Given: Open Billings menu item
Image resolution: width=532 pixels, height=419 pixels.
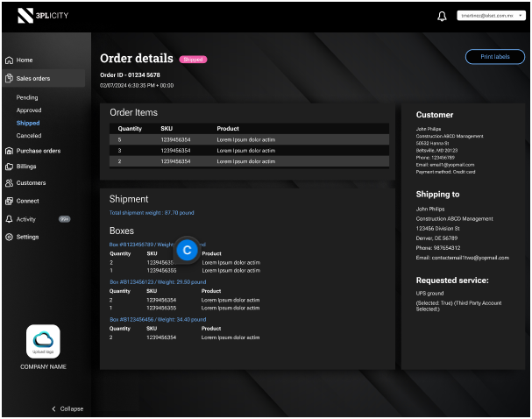Looking at the screenshot, I should (x=26, y=167).
